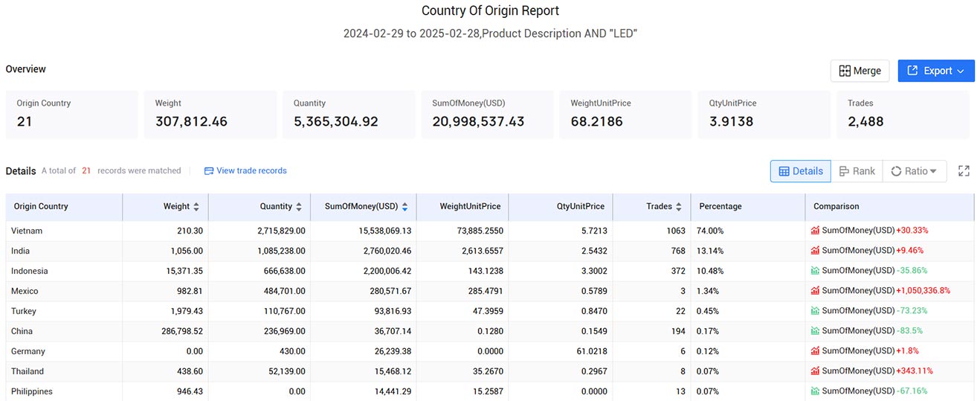Click Indonesia row comparison trend chart icon
980x401 pixels.
pos(816,271)
